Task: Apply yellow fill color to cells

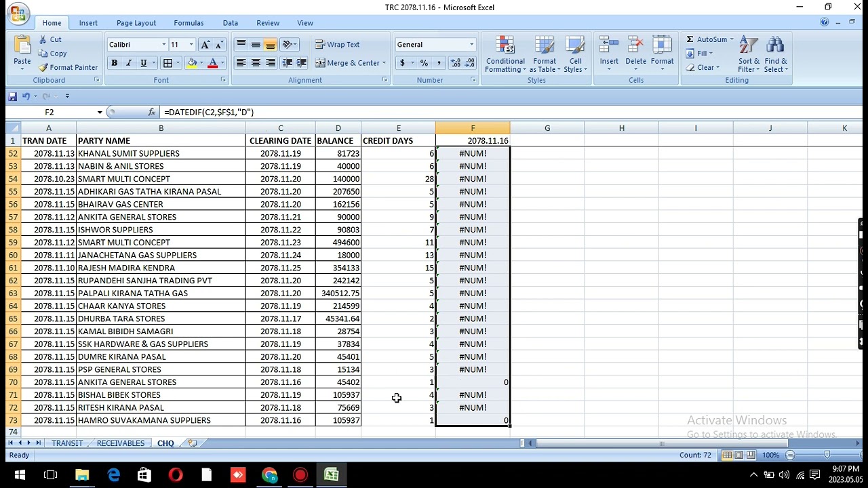Action: 192,63
